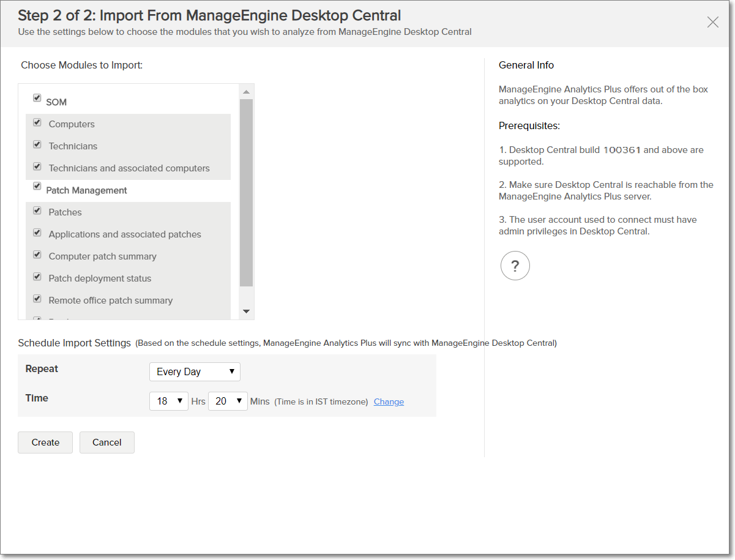Click the admin privileges prerequisite text
The height and width of the screenshot is (560, 735).
pos(598,225)
